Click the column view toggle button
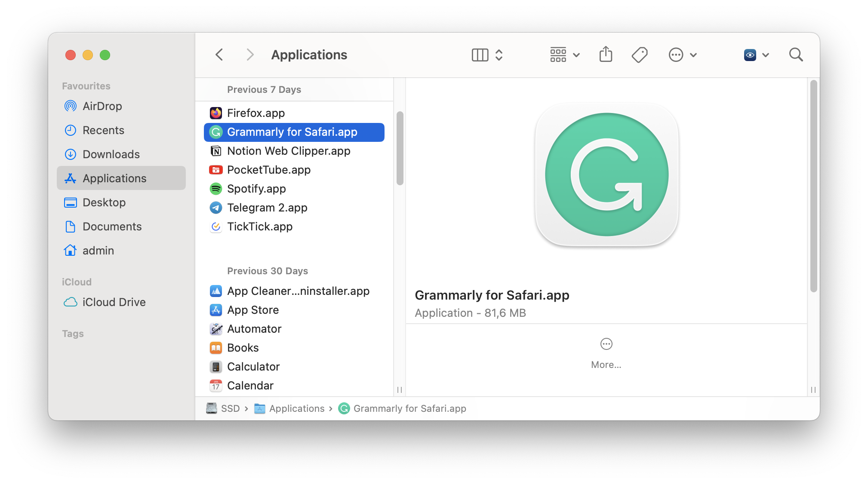This screenshot has height=484, width=868. (480, 55)
